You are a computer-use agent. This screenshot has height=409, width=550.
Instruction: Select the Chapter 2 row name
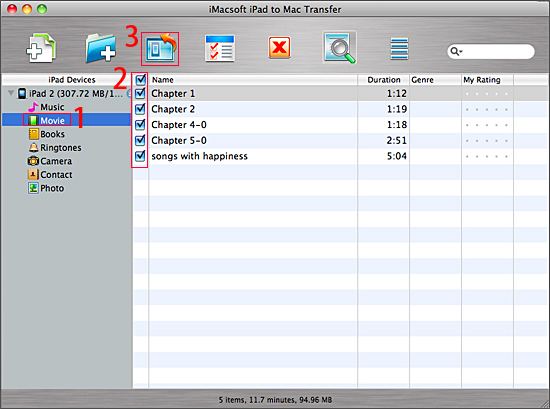click(173, 109)
